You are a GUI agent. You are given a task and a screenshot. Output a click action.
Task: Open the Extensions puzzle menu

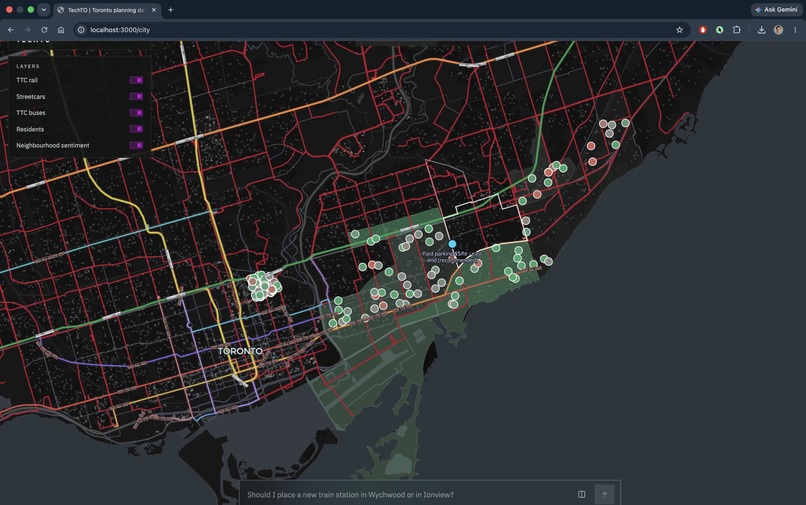click(737, 30)
